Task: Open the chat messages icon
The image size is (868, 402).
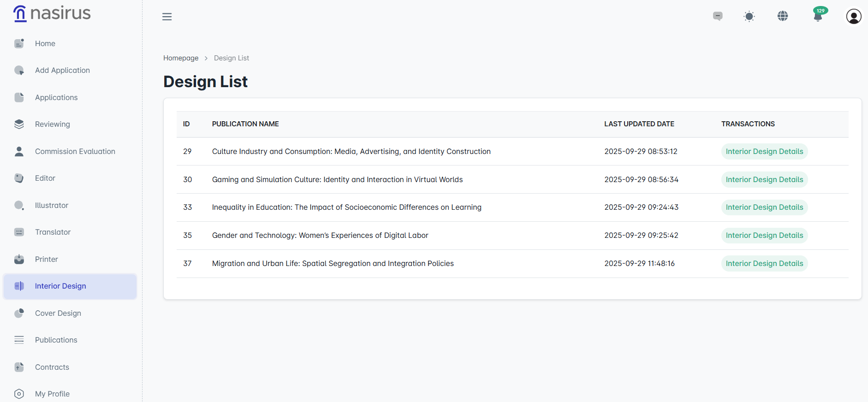Action: point(718,16)
